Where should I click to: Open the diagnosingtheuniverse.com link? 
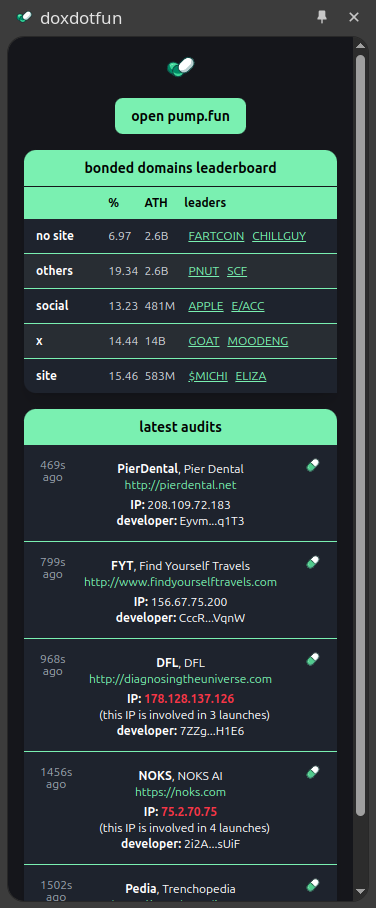[181, 679]
